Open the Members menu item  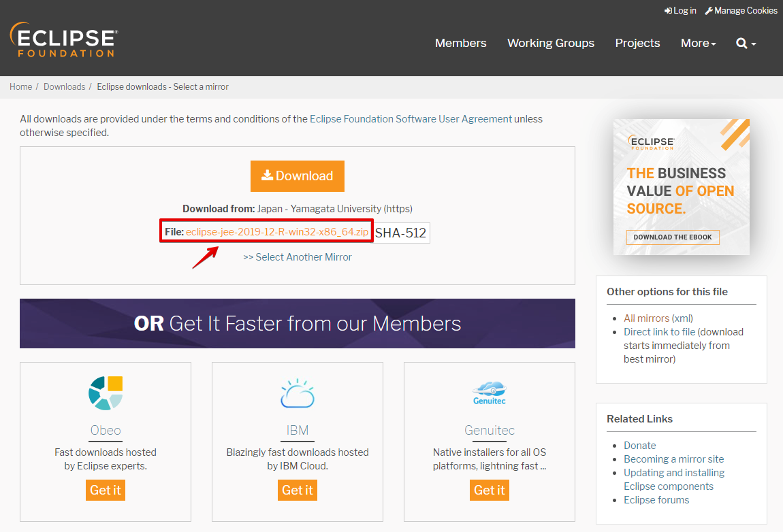click(x=460, y=43)
